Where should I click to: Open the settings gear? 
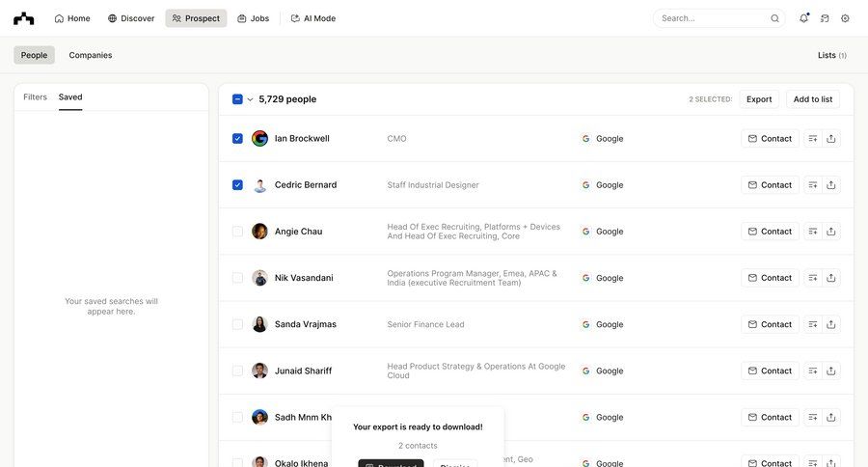(x=845, y=18)
